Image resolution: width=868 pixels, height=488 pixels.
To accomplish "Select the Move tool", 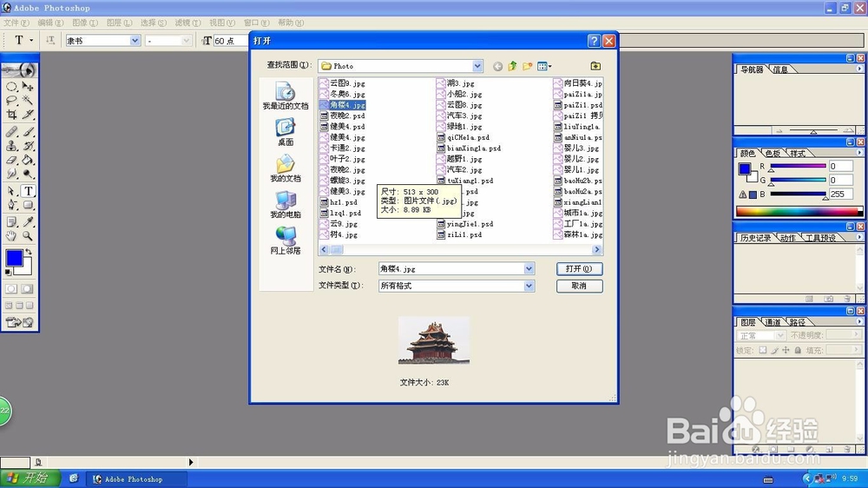I will point(28,87).
